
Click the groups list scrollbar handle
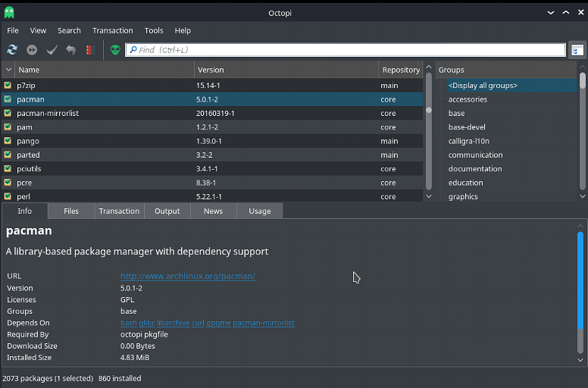[583, 80]
